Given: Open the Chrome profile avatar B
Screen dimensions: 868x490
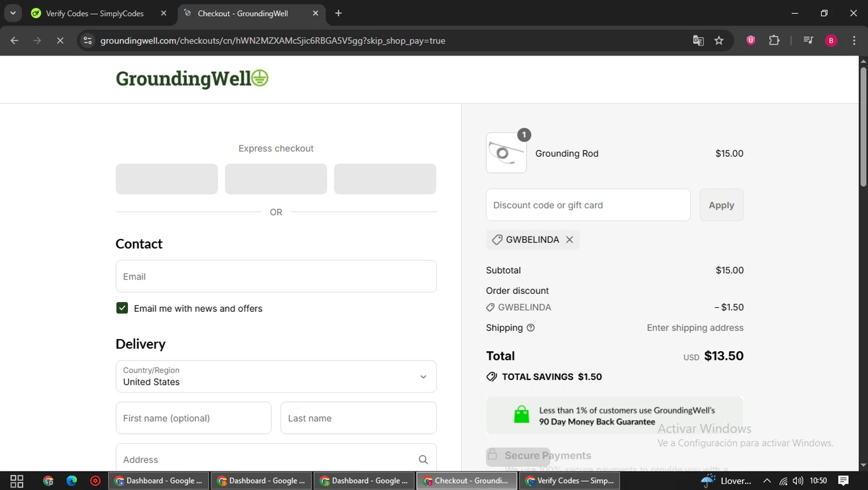Looking at the screenshot, I should point(831,40).
